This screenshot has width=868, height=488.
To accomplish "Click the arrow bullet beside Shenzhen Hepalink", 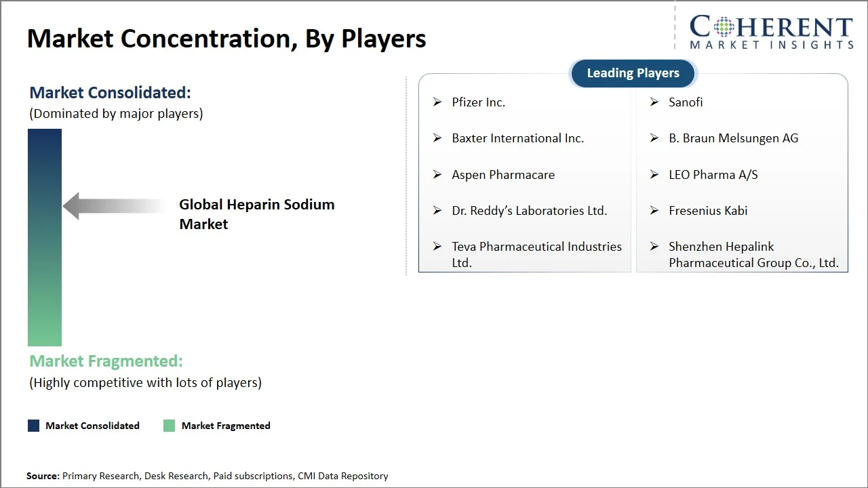I will click(x=654, y=247).
